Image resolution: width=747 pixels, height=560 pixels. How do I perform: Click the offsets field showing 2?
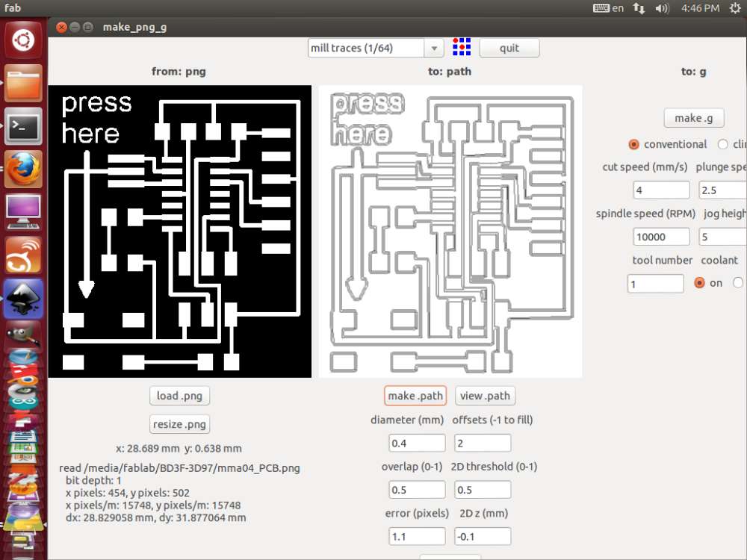483,443
